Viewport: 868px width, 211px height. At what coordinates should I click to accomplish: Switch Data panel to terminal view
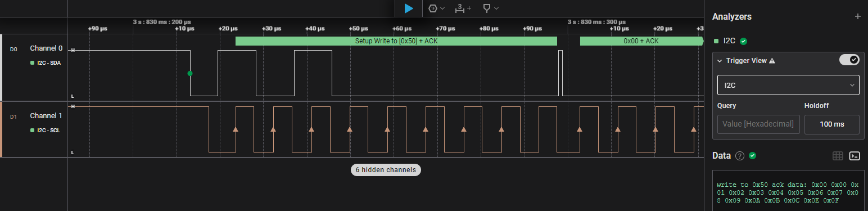855,156
